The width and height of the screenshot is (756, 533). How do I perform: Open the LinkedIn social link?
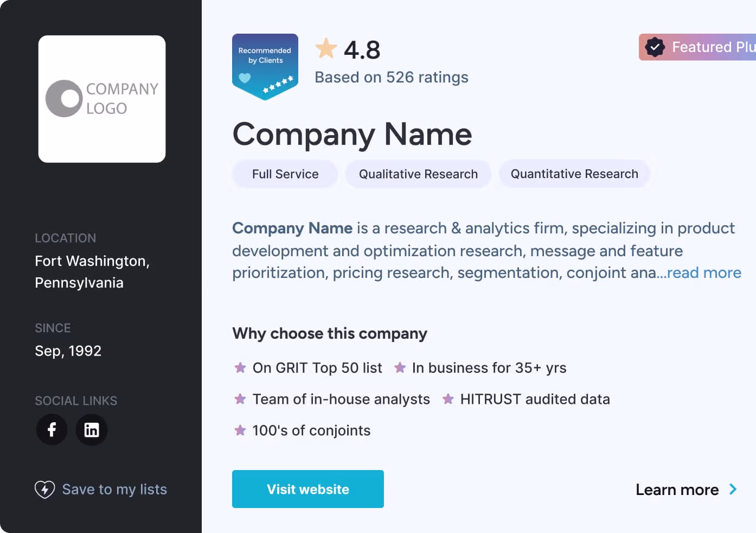[92, 430]
